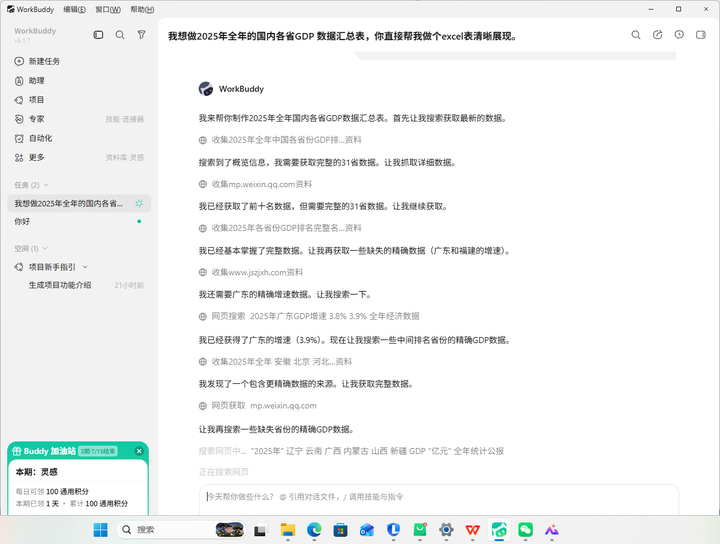
Task: Open Settings gear from taskbar
Action: [x=446, y=530]
